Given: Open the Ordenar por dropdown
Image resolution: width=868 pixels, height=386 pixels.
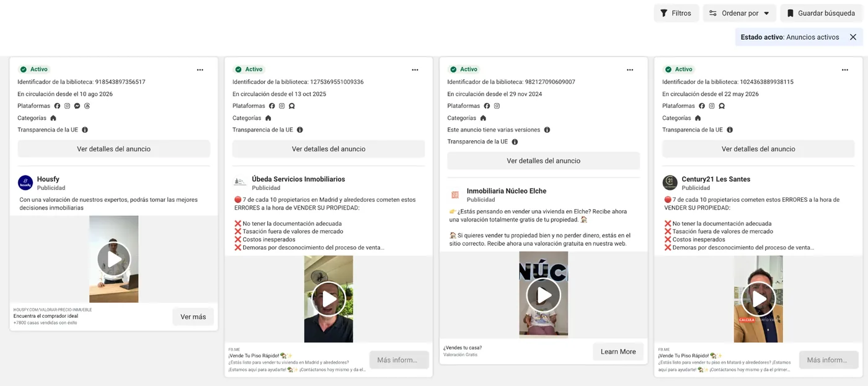Looking at the screenshot, I should click(739, 13).
